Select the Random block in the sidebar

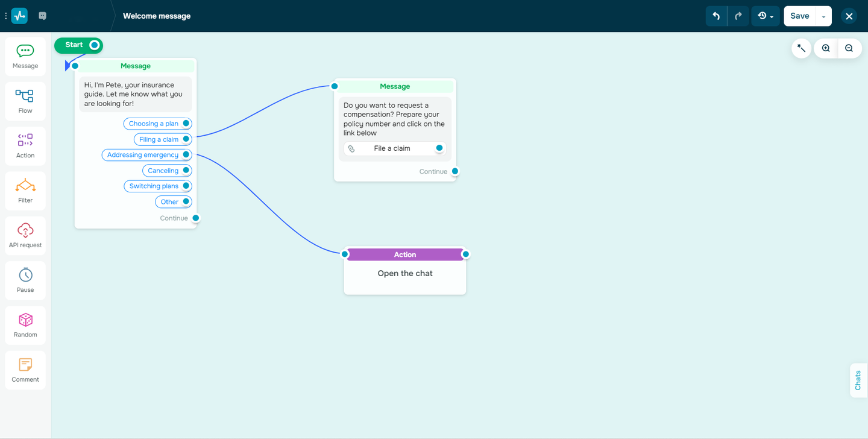click(x=25, y=326)
